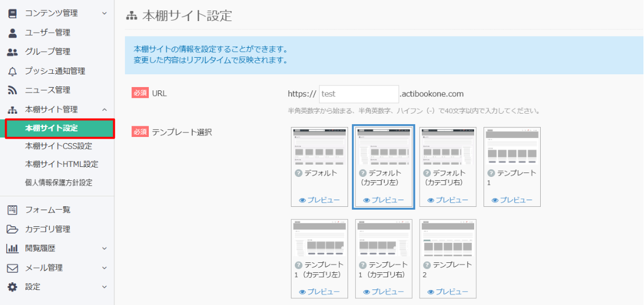Preview the デフォルト（カテゴリ左） template

(384, 200)
